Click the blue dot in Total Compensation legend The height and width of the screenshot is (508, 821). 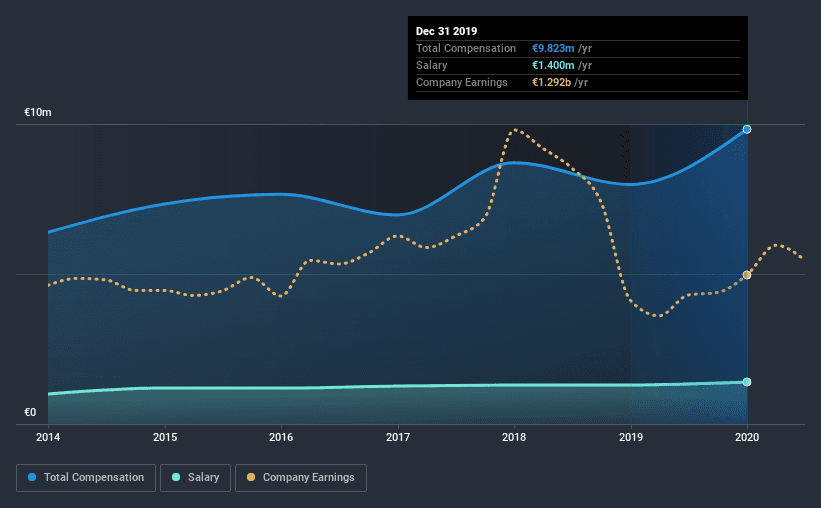[33, 478]
